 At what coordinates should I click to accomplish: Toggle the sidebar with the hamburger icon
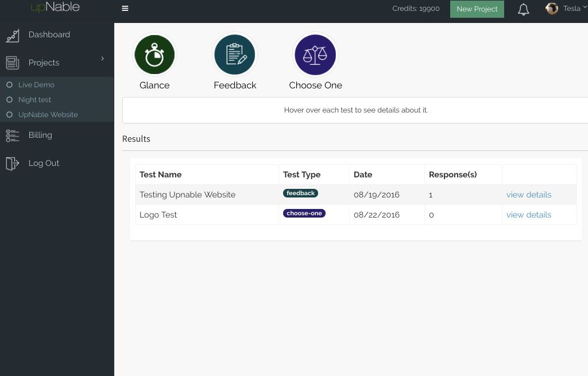[x=125, y=9]
